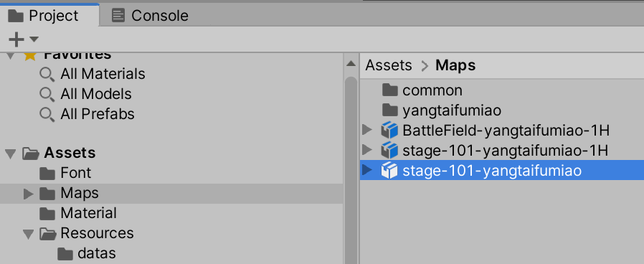Select the Project tab
The width and height of the screenshot is (644, 264).
tap(43, 16)
